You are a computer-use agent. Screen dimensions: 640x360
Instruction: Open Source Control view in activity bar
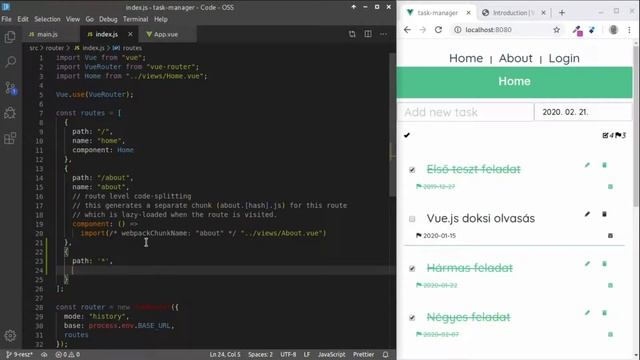(10, 88)
